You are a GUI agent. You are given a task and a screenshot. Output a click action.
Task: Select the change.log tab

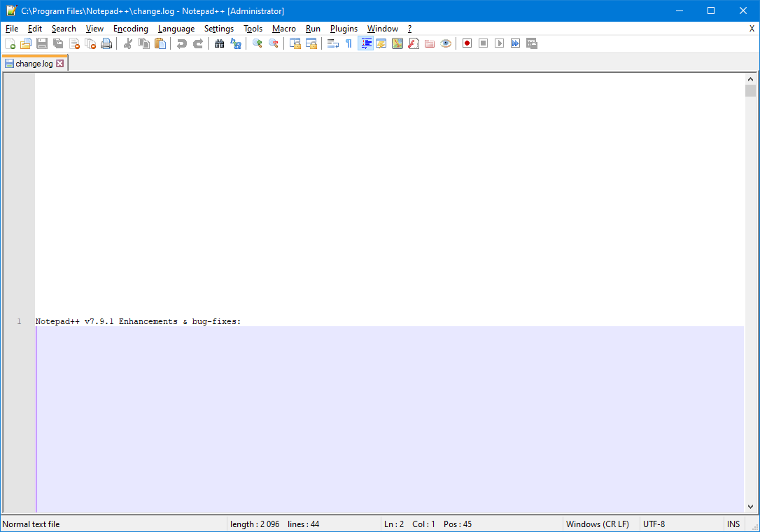(x=34, y=64)
